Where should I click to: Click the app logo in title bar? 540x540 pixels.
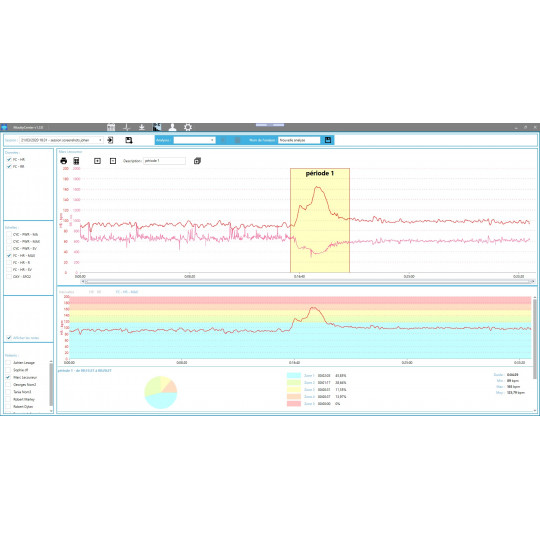point(4,127)
